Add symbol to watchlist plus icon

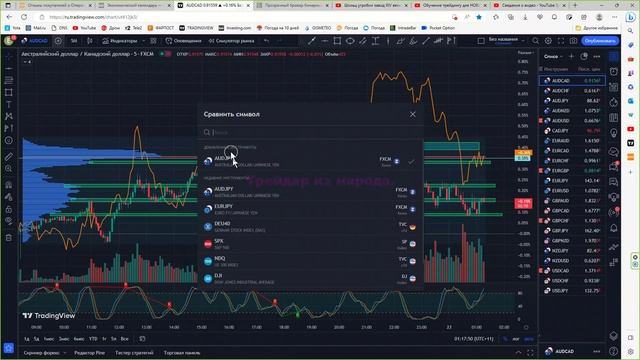(x=571, y=56)
